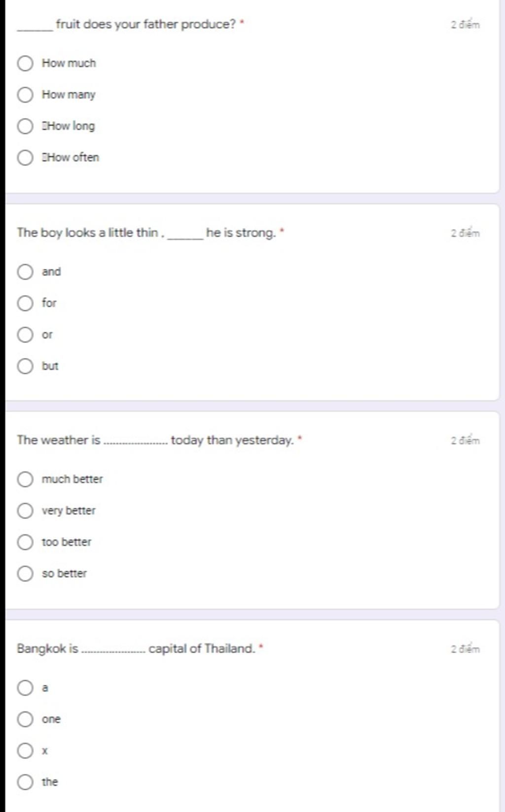505x812 pixels.
Task: Pick the "too better" answer
Action: pos(25,542)
